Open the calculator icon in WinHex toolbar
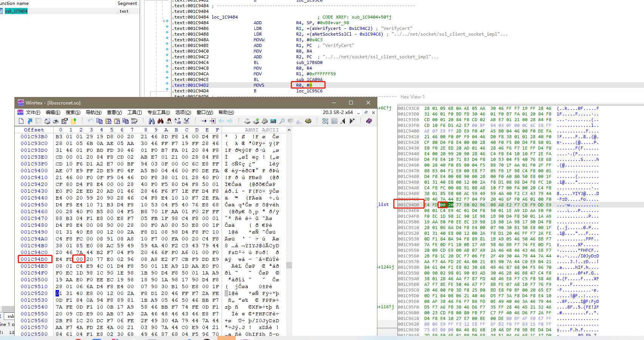 click(273, 121)
